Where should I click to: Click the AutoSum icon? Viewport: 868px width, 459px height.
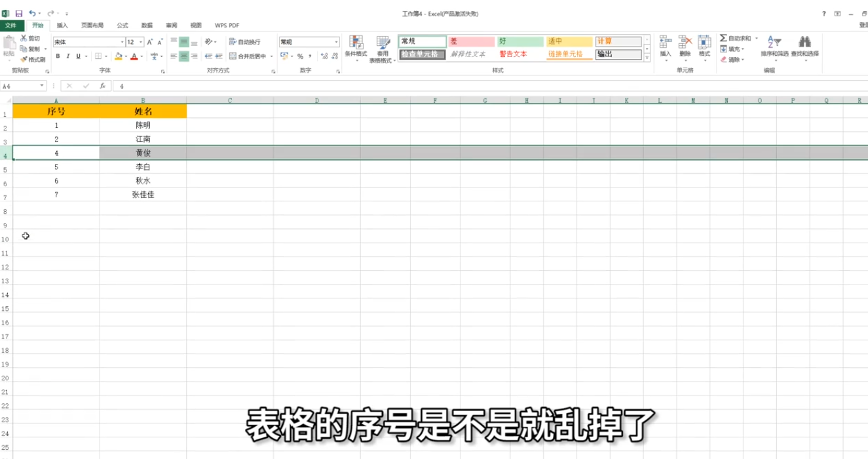pyautogui.click(x=725, y=38)
